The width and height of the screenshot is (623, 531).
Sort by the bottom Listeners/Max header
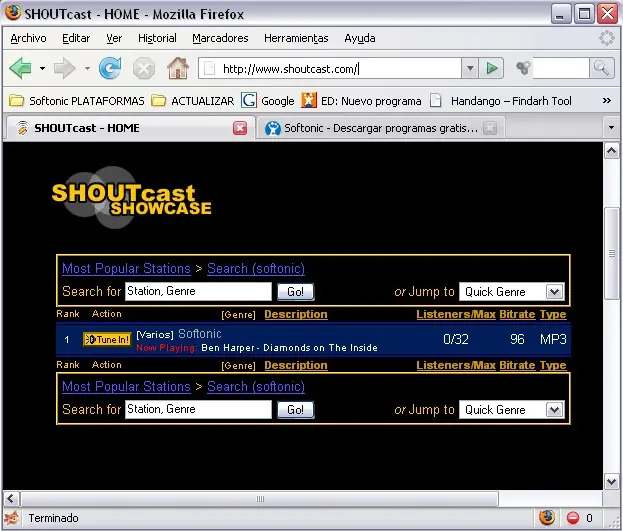(x=456, y=365)
